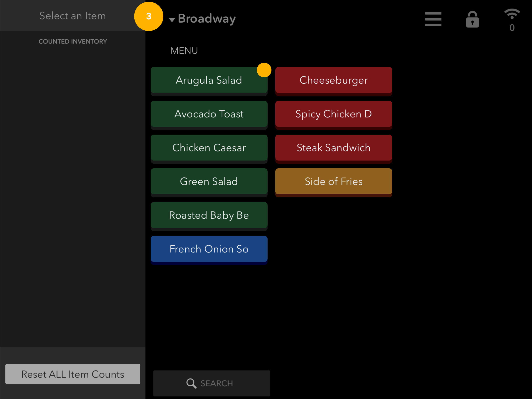Image resolution: width=532 pixels, height=399 pixels.
Task: Choose the Green Salad item
Action: 209,181
